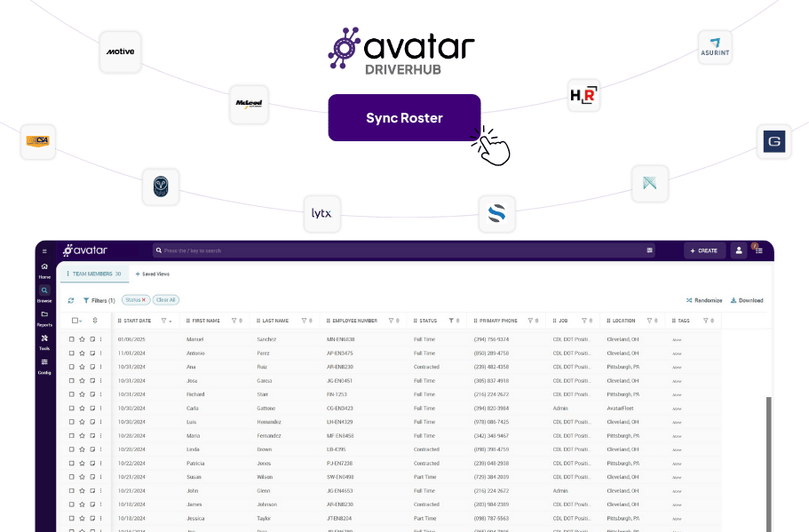Open Filters (1) panel
The image size is (809, 532).
pos(99,300)
